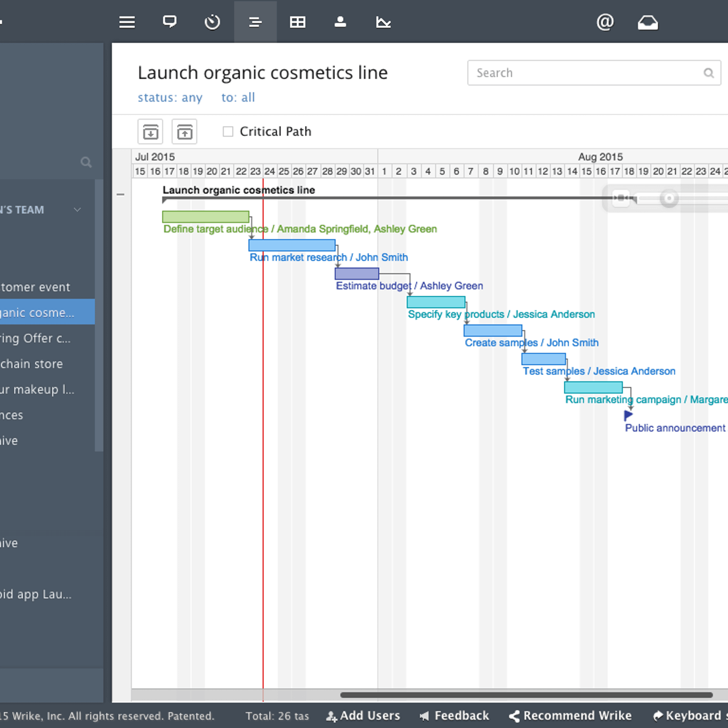Click the timeline zoom slider knob
The image size is (728, 728).
[x=669, y=198]
